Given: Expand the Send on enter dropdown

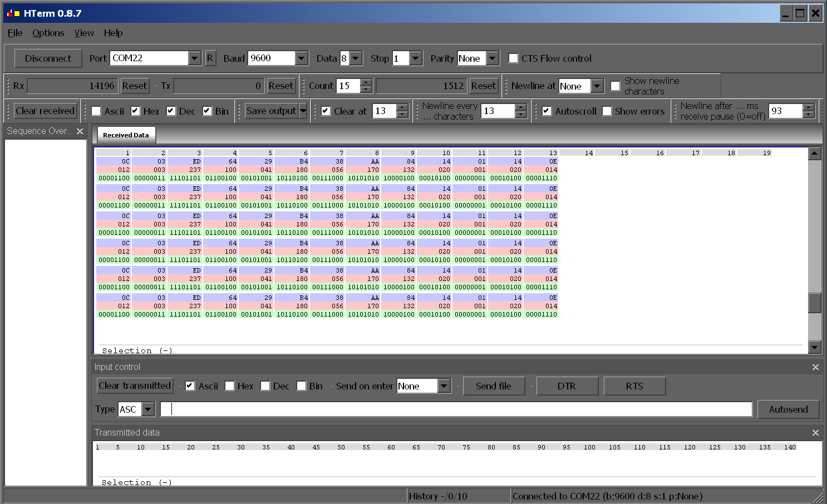Looking at the screenshot, I should pyautogui.click(x=444, y=386).
